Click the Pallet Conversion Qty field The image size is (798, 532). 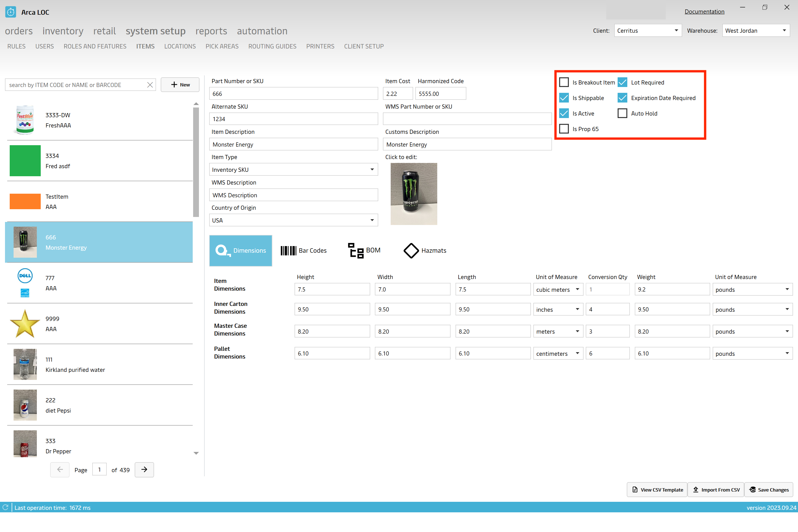(x=608, y=354)
